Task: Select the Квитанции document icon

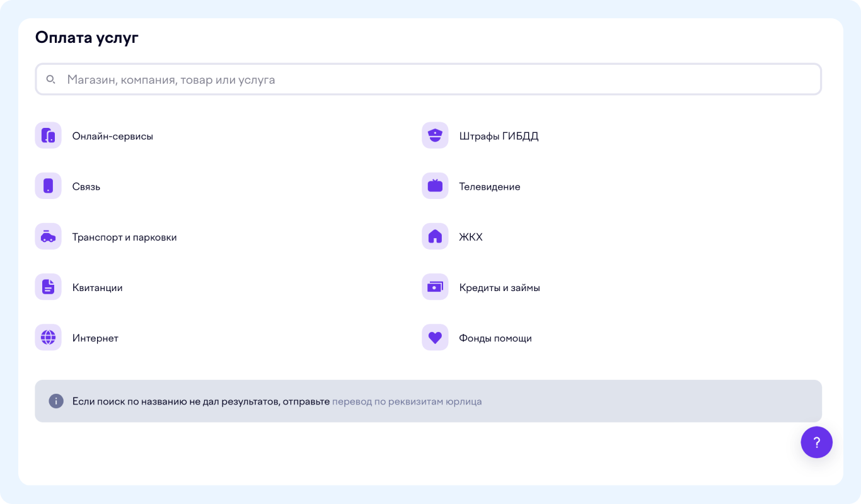Action: point(48,287)
